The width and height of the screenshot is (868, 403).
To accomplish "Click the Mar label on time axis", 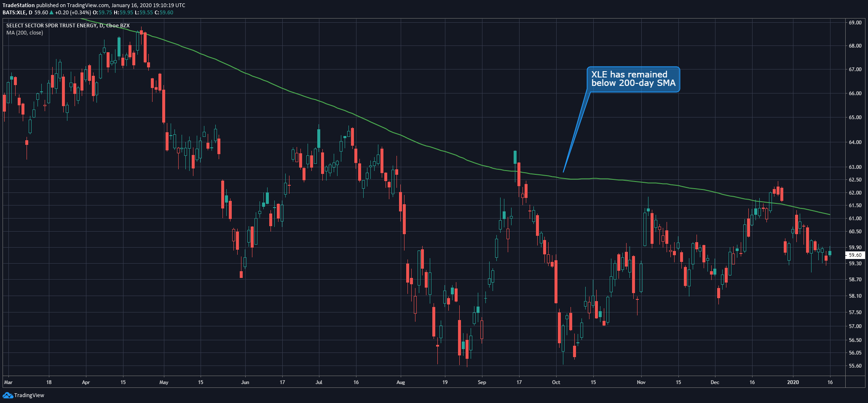I will coord(8,382).
